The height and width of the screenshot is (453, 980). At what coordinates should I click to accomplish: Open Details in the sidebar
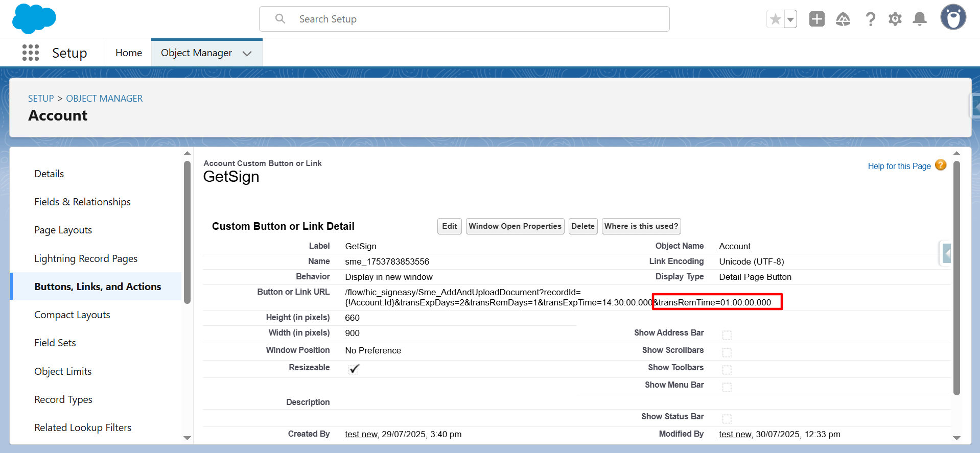click(49, 174)
